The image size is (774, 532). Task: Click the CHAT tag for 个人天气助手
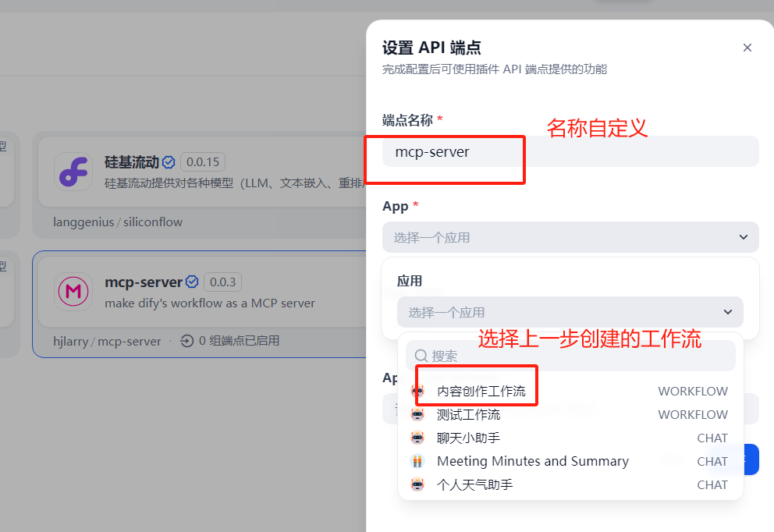click(712, 484)
